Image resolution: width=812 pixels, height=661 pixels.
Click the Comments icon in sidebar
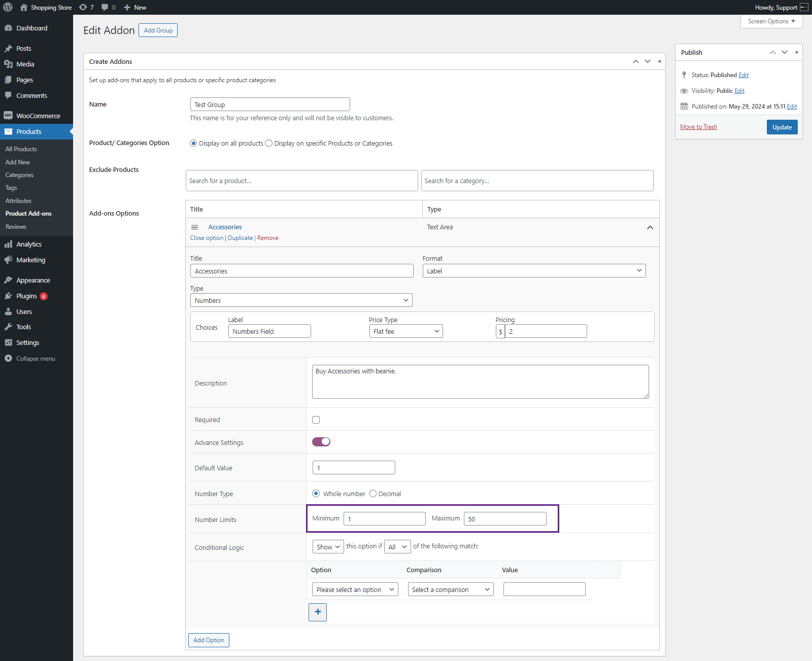[x=8, y=95]
